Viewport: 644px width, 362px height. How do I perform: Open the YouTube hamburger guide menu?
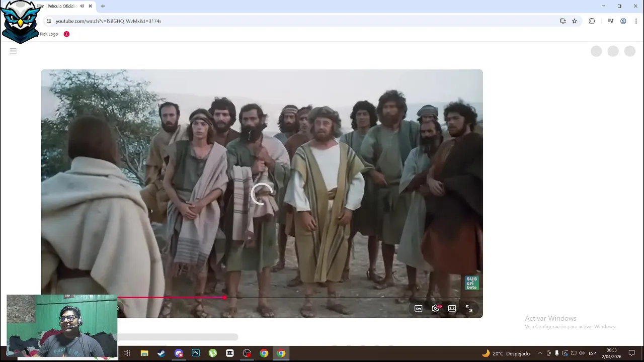coord(13,51)
